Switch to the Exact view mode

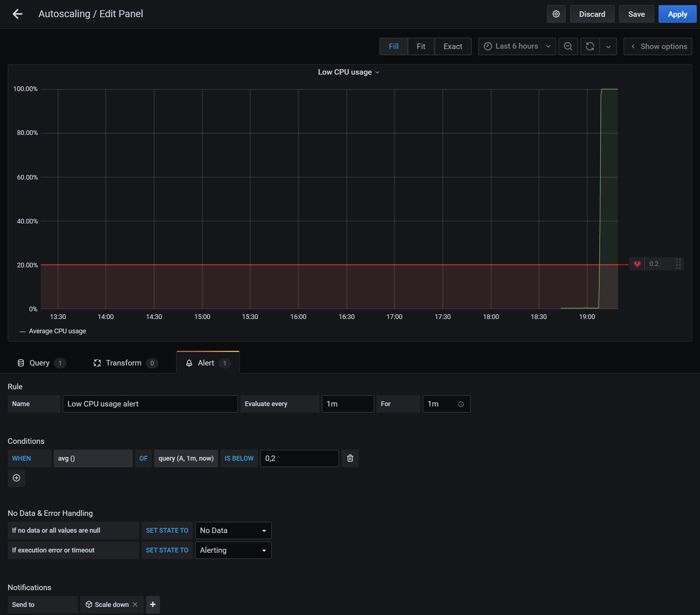click(x=453, y=46)
